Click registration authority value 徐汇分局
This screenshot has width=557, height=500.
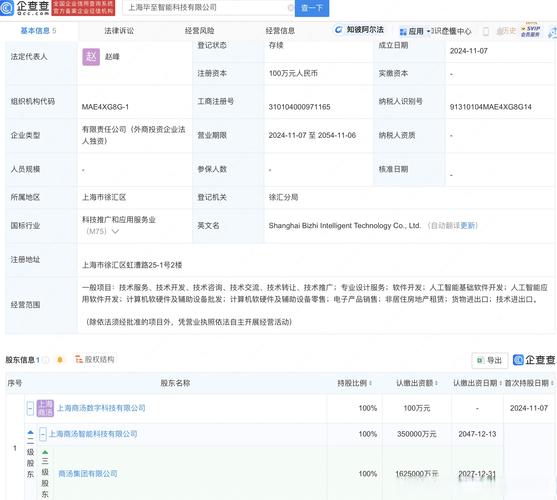[283, 197]
